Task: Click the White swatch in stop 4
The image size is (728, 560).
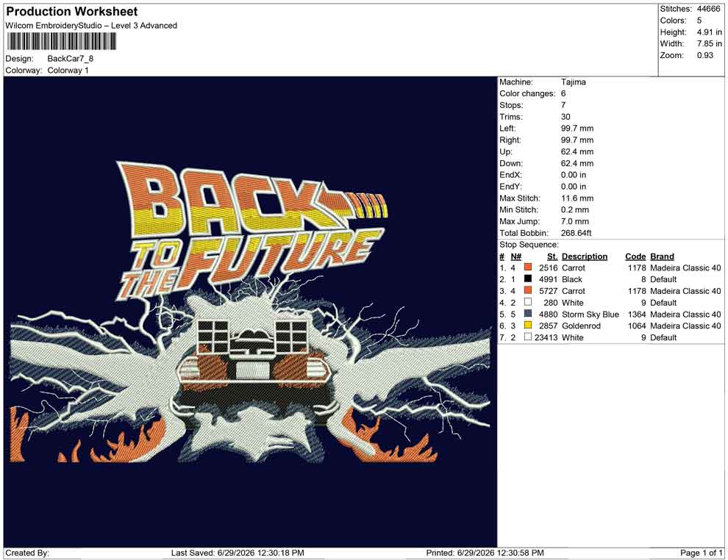Action: tap(528, 302)
